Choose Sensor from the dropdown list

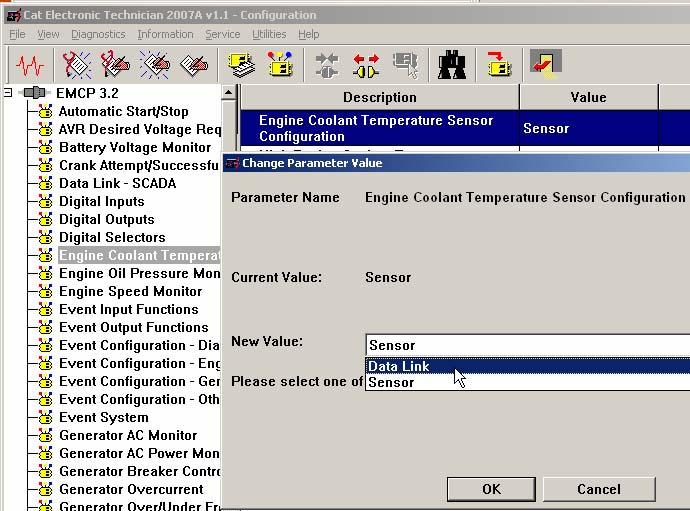click(528, 382)
